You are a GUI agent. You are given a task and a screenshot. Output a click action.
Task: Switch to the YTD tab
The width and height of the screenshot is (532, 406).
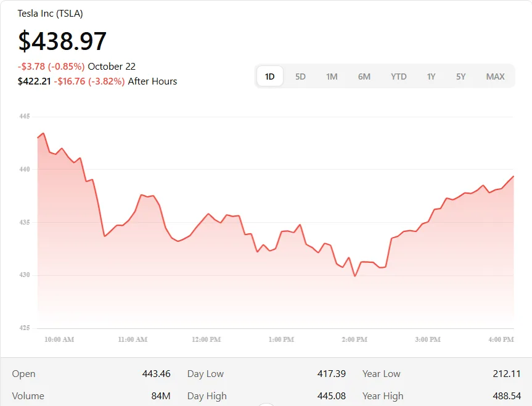pos(399,77)
